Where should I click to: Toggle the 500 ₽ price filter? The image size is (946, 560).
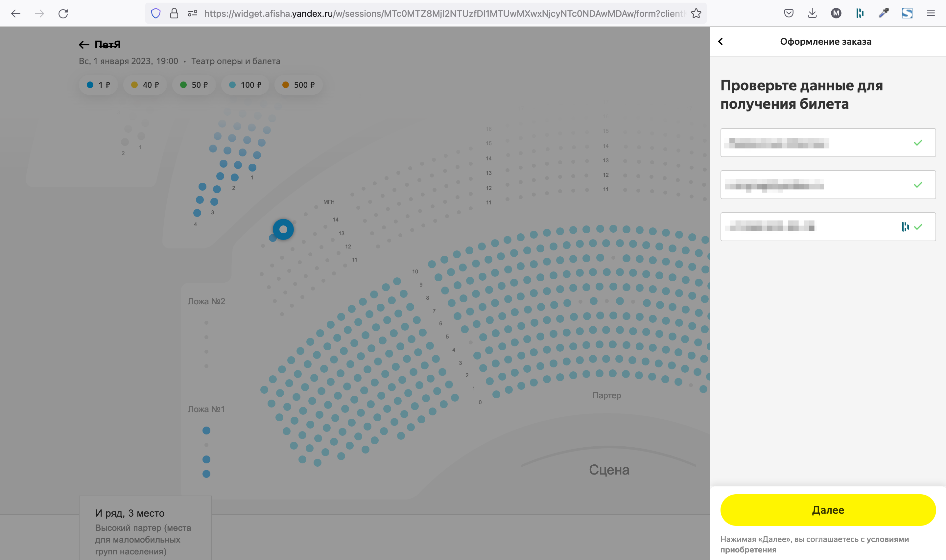pyautogui.click(x=298, y=85)
